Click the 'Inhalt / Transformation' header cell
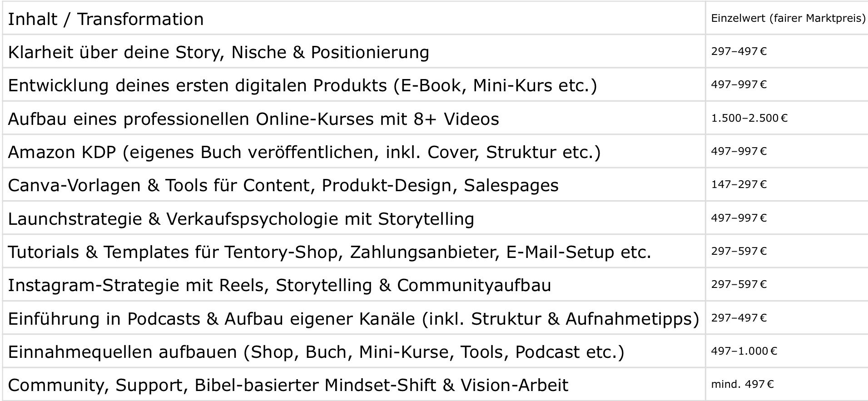The image size is (868, 401). point(354,18)
